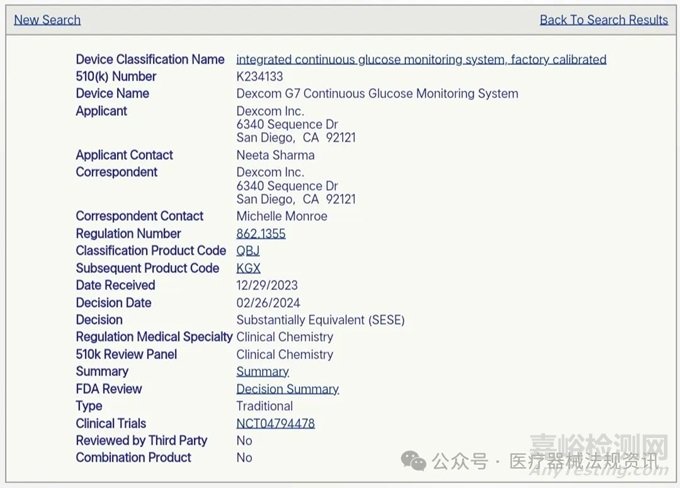680x488 pixels.
Task: Click the WeChat icon in the watermark
Action: click(x=412, y=460)
